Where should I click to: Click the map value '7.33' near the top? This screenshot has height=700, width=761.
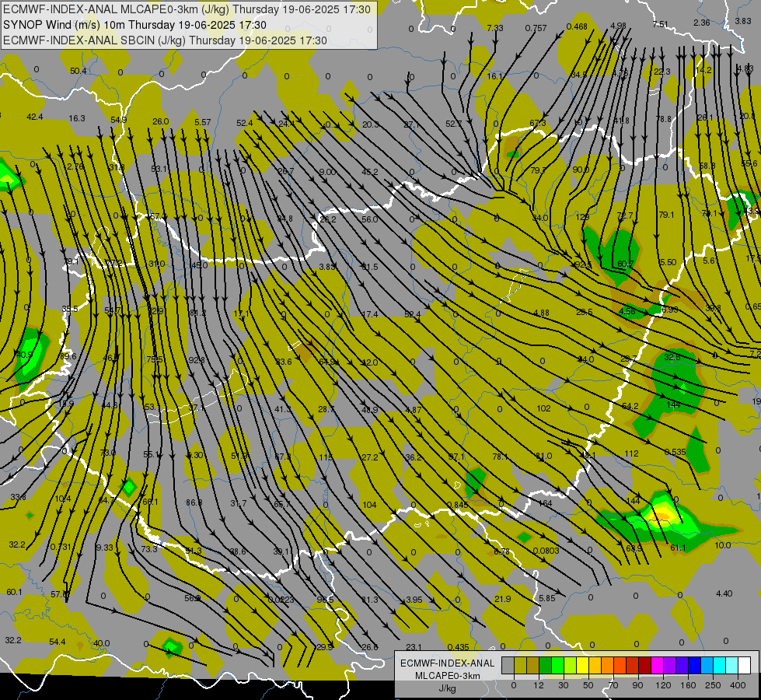click(495, 28)
